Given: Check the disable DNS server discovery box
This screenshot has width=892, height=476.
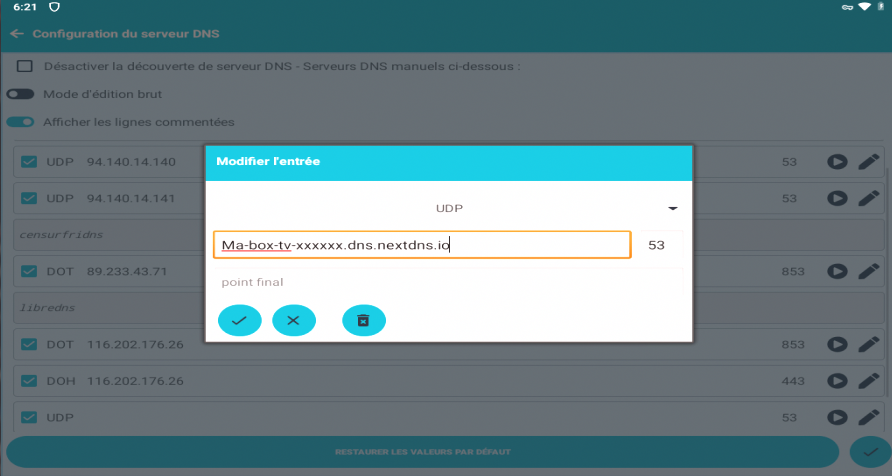Looking at the screenshot, I should [25, 67].
